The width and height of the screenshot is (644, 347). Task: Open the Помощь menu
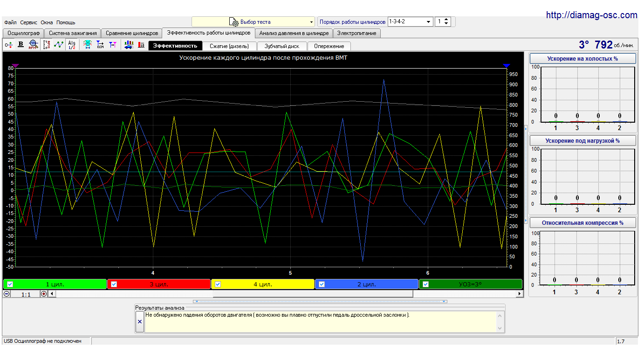(66, 22)
